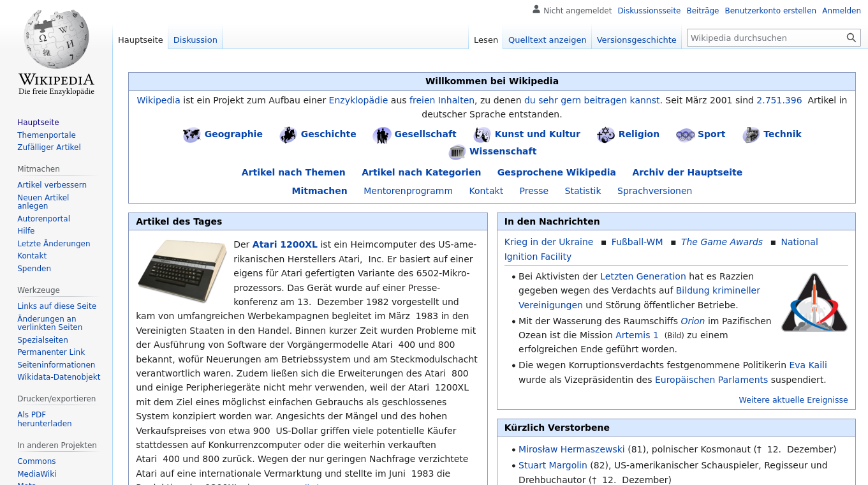This screenshot has height=485, width=868.
Task: Open Zufälliger Artikel in the sidebar
Action: click(x=49, y=147)
